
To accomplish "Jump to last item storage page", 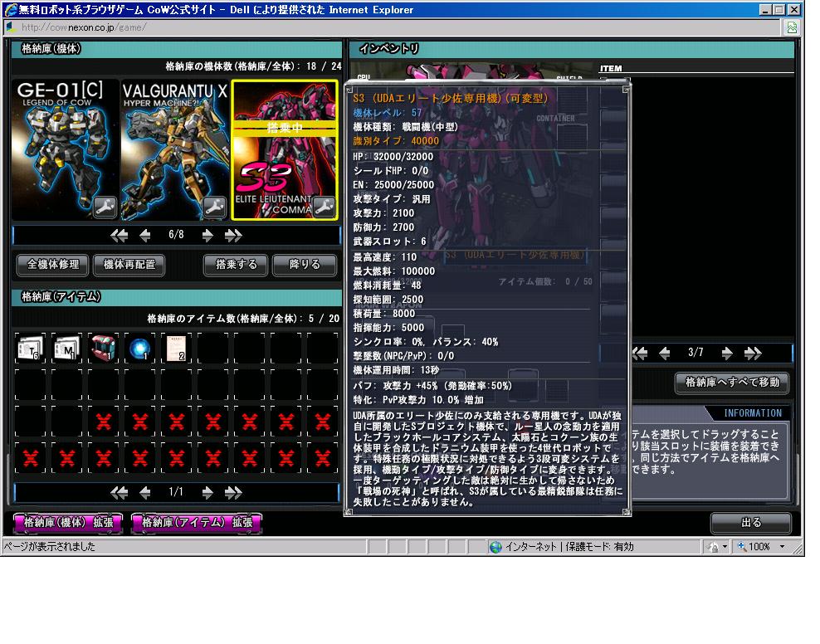I will tap(233, 492).
